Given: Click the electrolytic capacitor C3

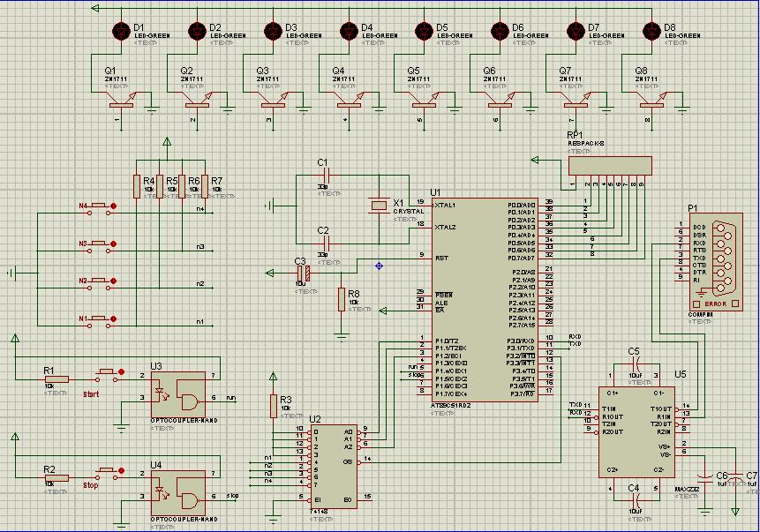Looking at the screenshot, I should 304,273.
